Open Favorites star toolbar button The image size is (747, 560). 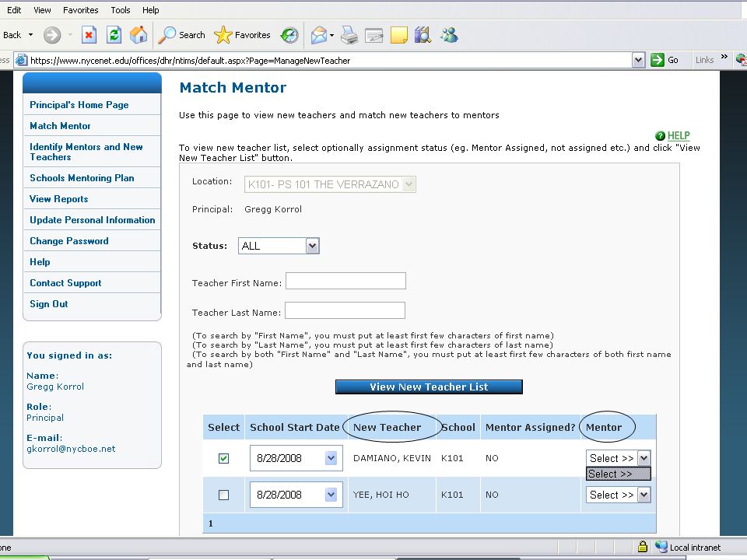[242, 35]
